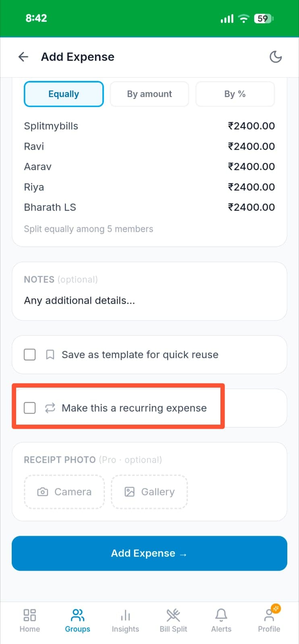Select the 'Equally' split option

pos(63,94)
